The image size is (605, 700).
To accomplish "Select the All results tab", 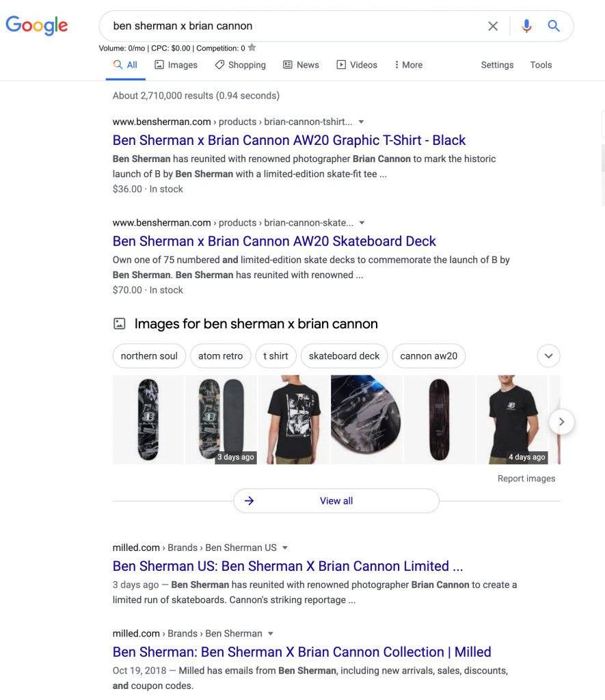I will click(126, 65).
